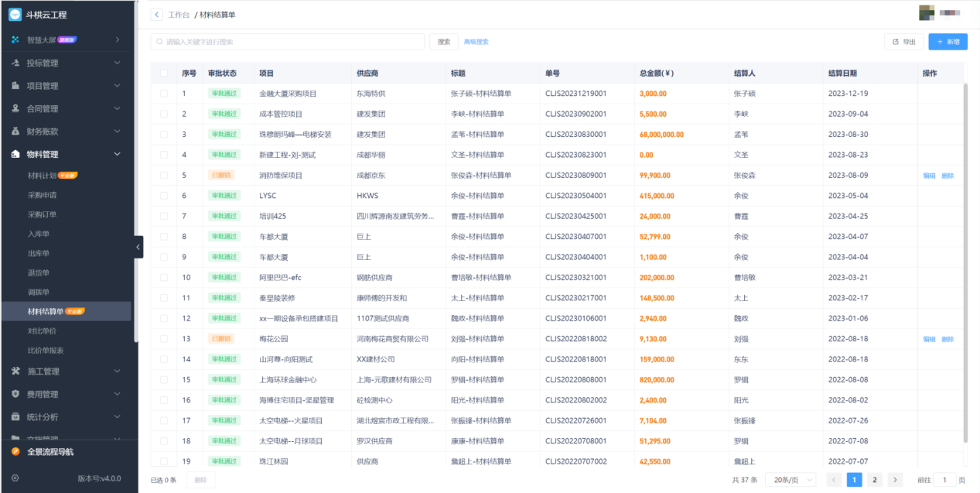The width and height of the screenshot is (980, 493).
Task: Click the 智慧大屏 sidebar icon
Action: coord(15,39)
